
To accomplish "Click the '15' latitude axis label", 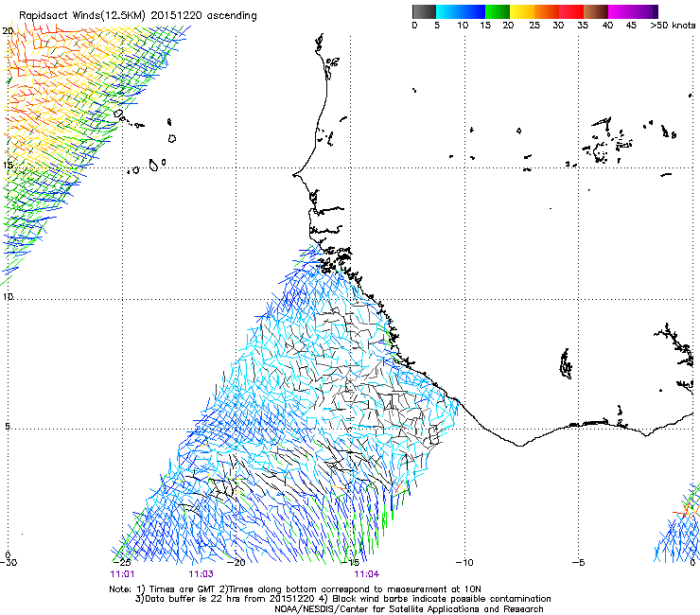I will tap(8, 165).
